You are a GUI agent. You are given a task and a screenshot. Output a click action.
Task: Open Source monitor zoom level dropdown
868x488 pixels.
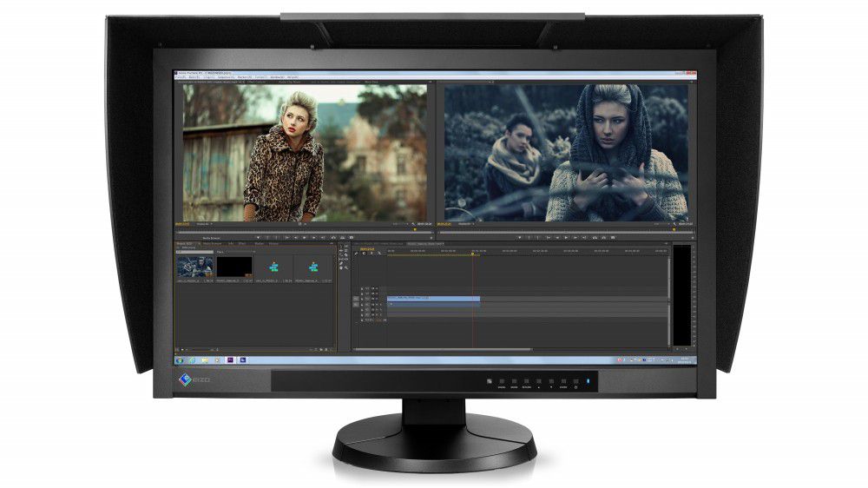tap(204, 224)
